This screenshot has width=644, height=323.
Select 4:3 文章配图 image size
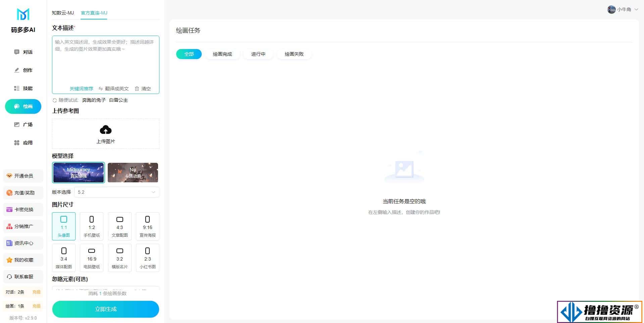120,226
